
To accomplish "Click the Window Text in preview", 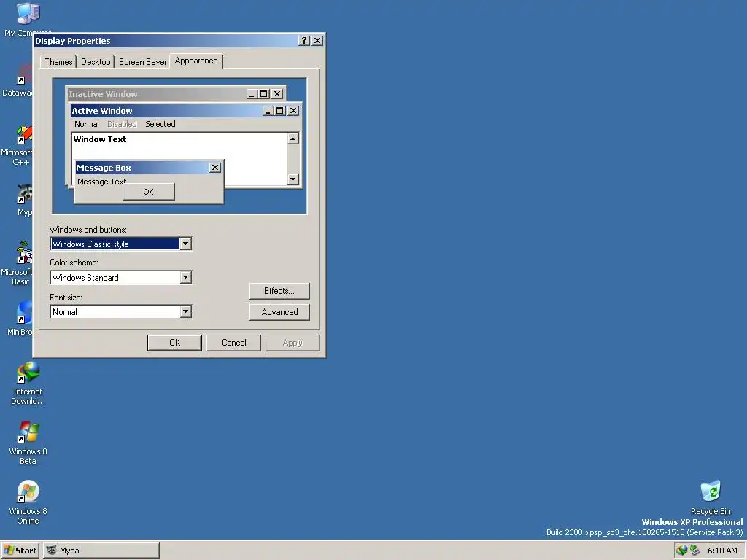I will coord(99,139).
